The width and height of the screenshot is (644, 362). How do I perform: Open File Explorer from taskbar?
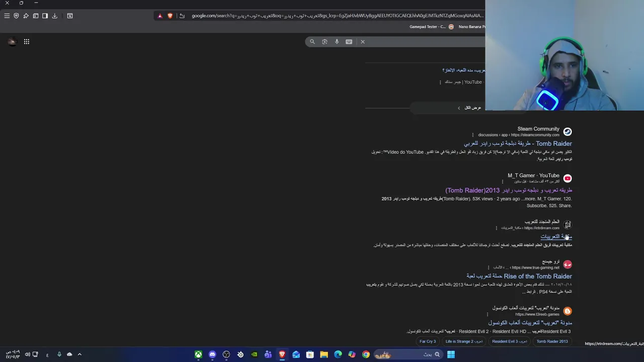(324, 354)
